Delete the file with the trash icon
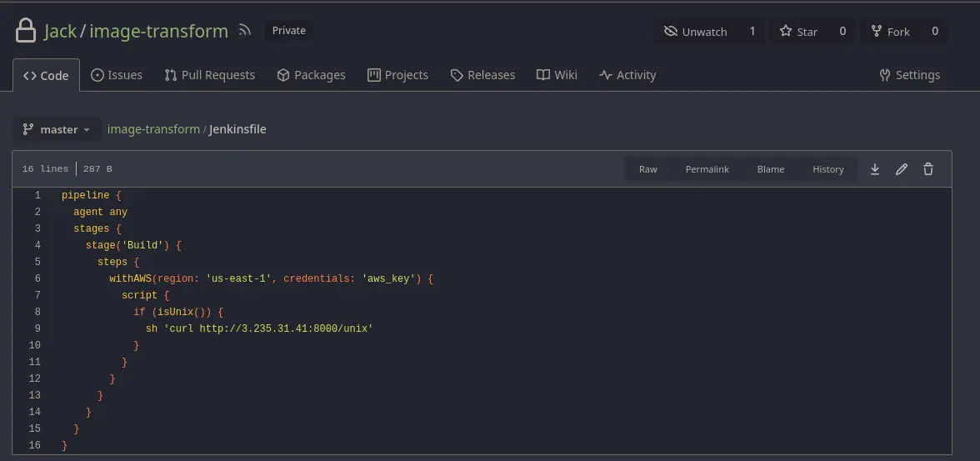The image size is (980, 461). (928, 169)
